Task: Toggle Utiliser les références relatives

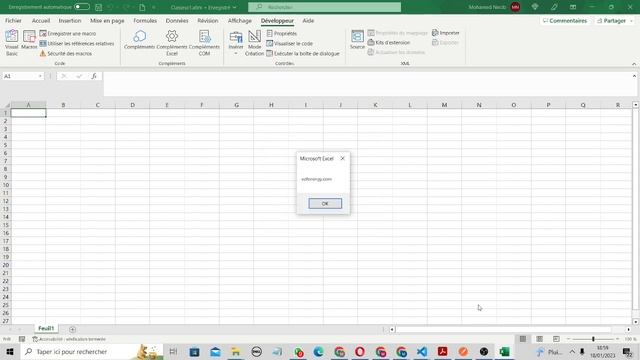Action: click(x=77, y=43)
